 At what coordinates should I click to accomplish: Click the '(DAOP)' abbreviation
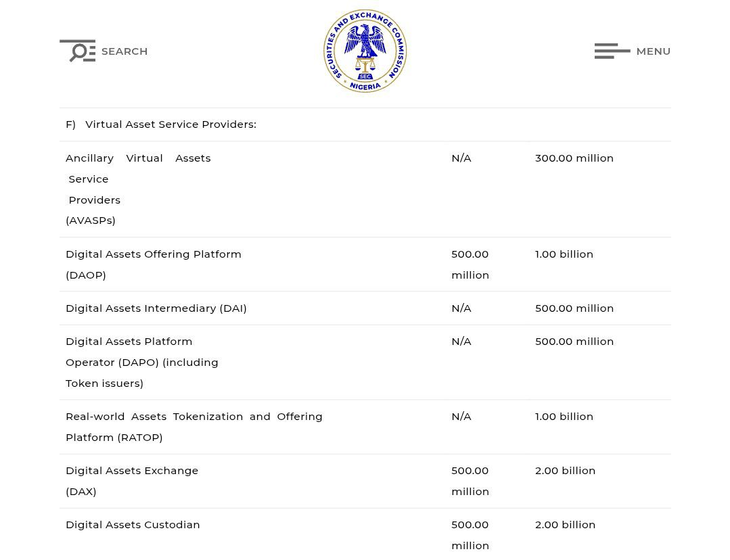click(x=86, y=275)
